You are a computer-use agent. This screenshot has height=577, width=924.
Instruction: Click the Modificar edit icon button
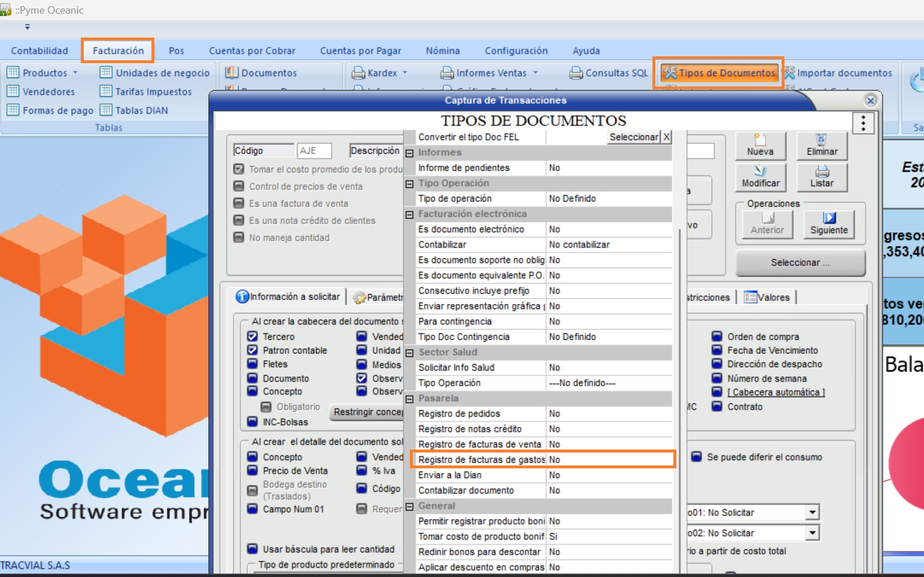[760, 177]
